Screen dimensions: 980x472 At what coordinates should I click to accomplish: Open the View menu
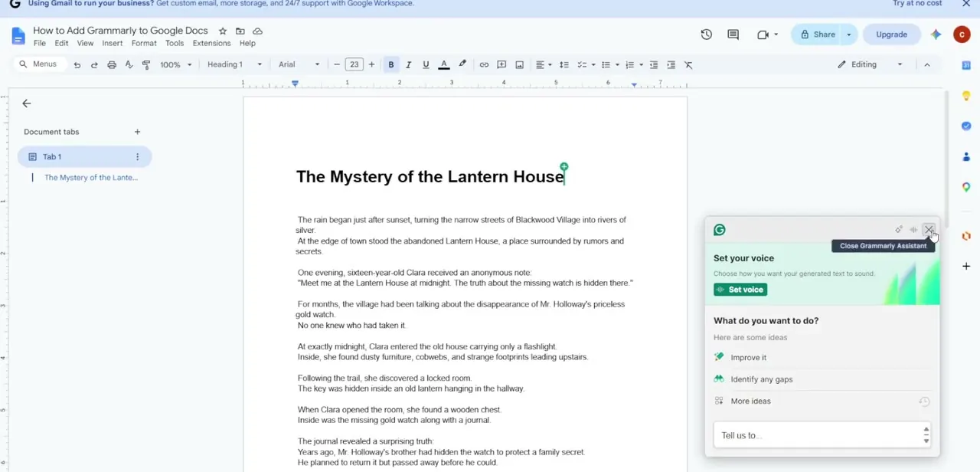[x=85, y=44]
